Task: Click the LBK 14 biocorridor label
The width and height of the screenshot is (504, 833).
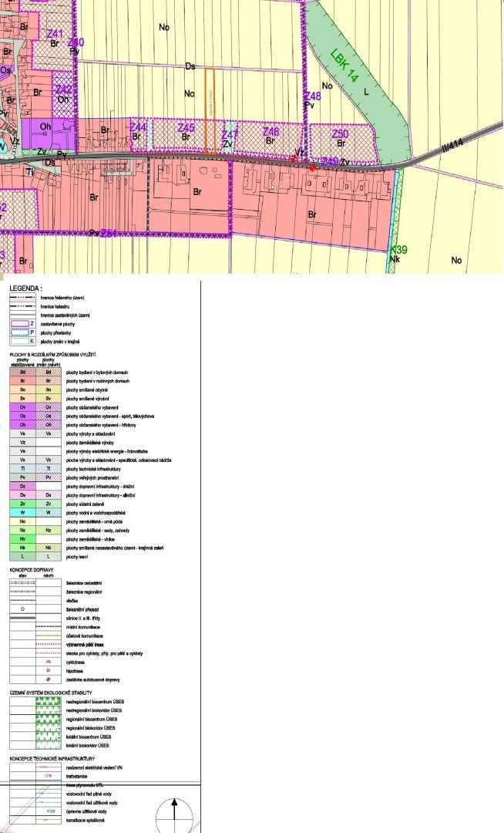Action: click(345, 67)
